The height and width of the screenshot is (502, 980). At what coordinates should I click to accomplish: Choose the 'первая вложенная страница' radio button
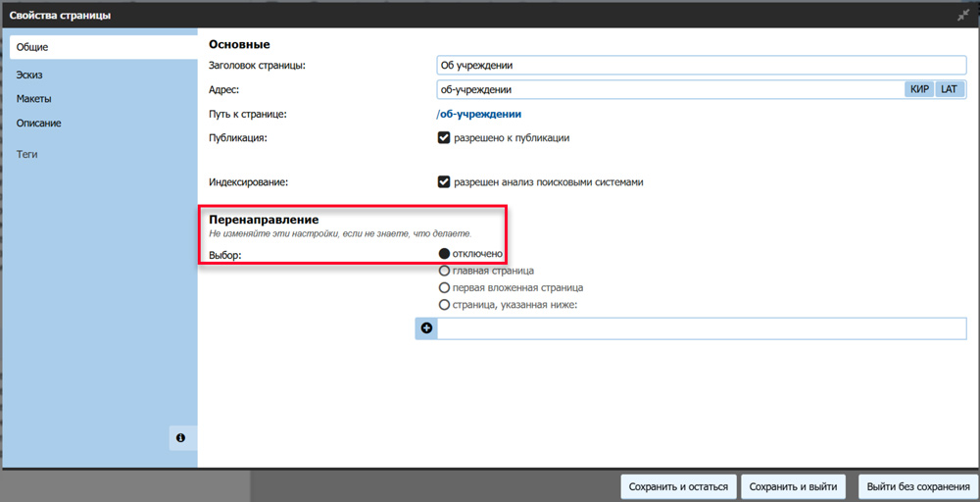point(444,288)
